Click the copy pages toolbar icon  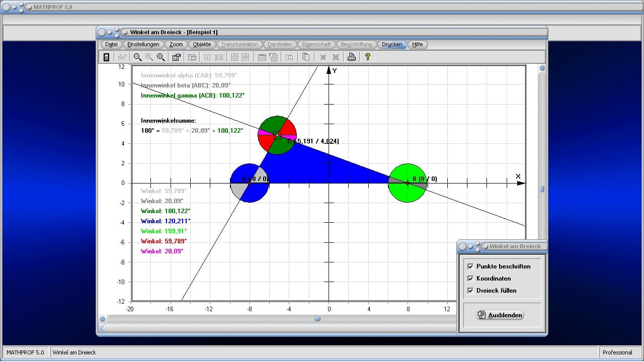point(305,57)
